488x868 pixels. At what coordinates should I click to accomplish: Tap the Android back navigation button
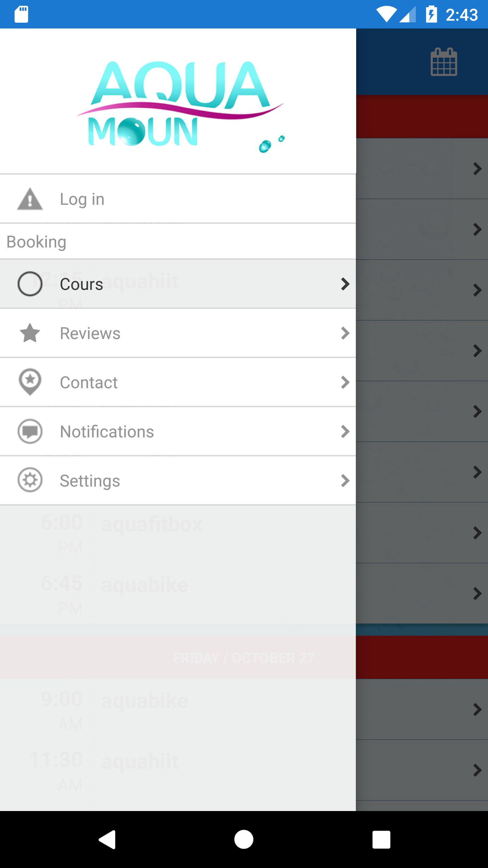107,840
